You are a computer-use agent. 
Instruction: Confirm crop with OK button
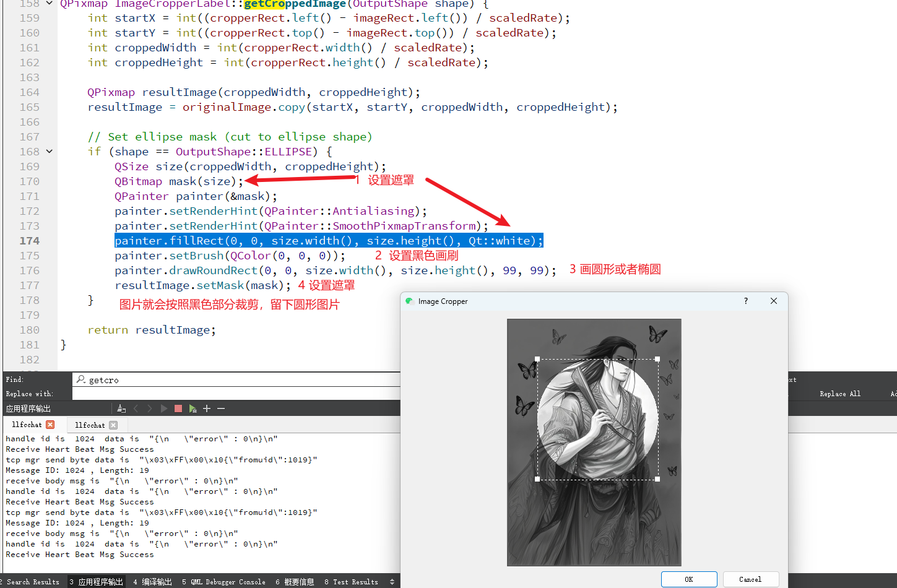click(689, 579)
